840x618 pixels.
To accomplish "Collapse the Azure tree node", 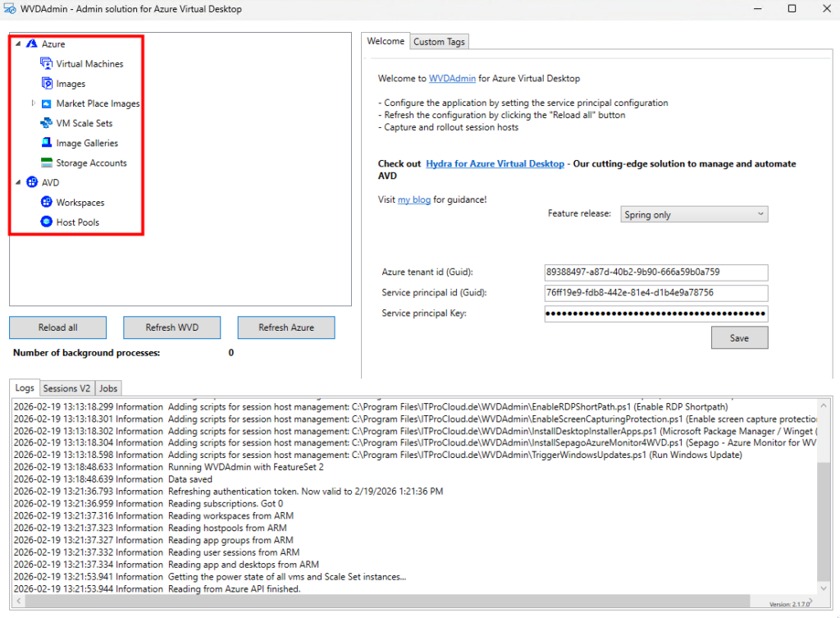I will pyautogui.click(x=18, y=44).
